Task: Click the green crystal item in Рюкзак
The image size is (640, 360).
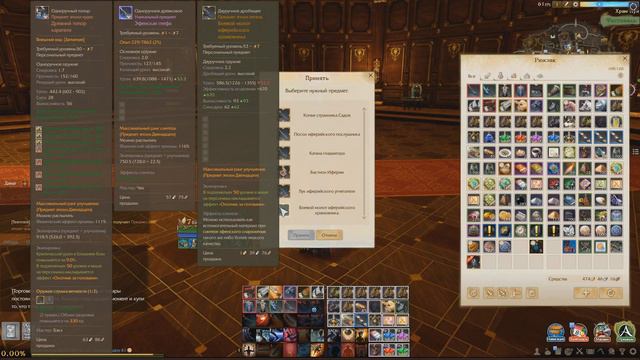Action: tap(504, 137)
